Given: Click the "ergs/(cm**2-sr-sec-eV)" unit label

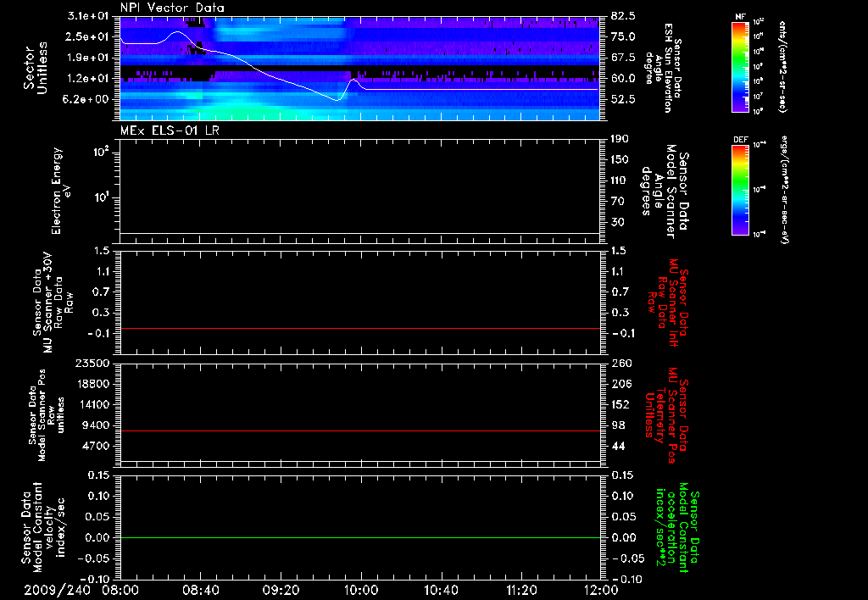Looking at the screenshot, I should tap(784, 190).
